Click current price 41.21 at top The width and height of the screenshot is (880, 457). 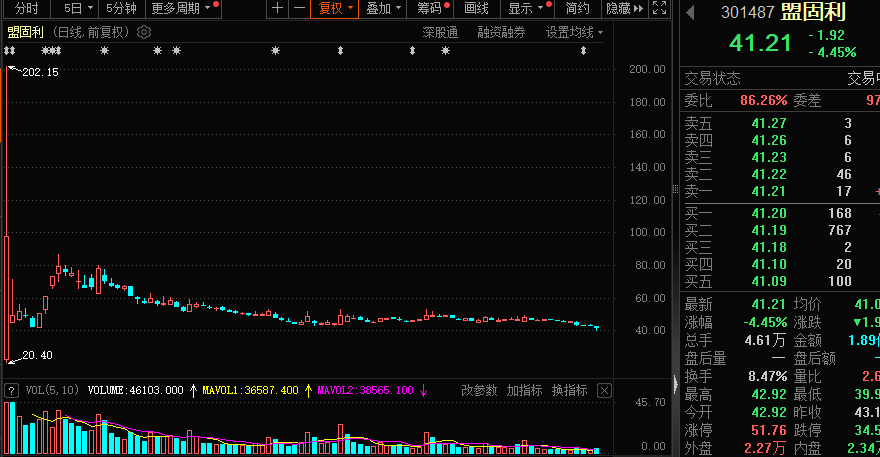[x=760, y=43]
